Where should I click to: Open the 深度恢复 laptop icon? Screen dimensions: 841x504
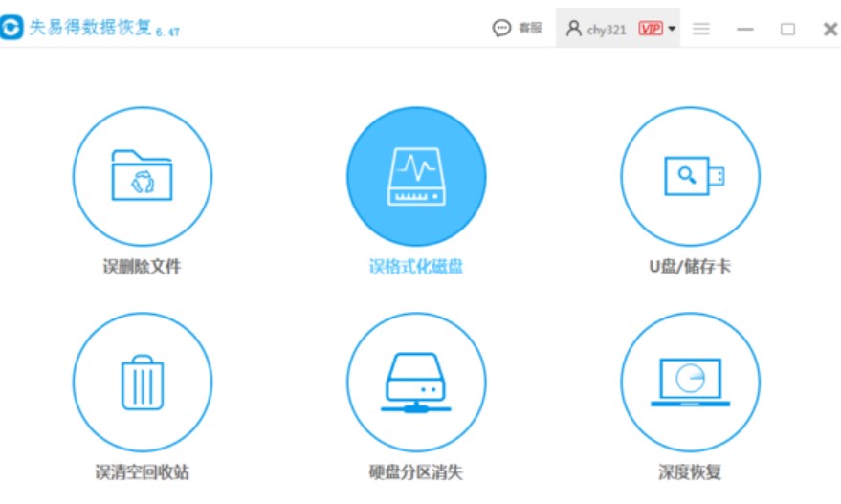(690, 383)
